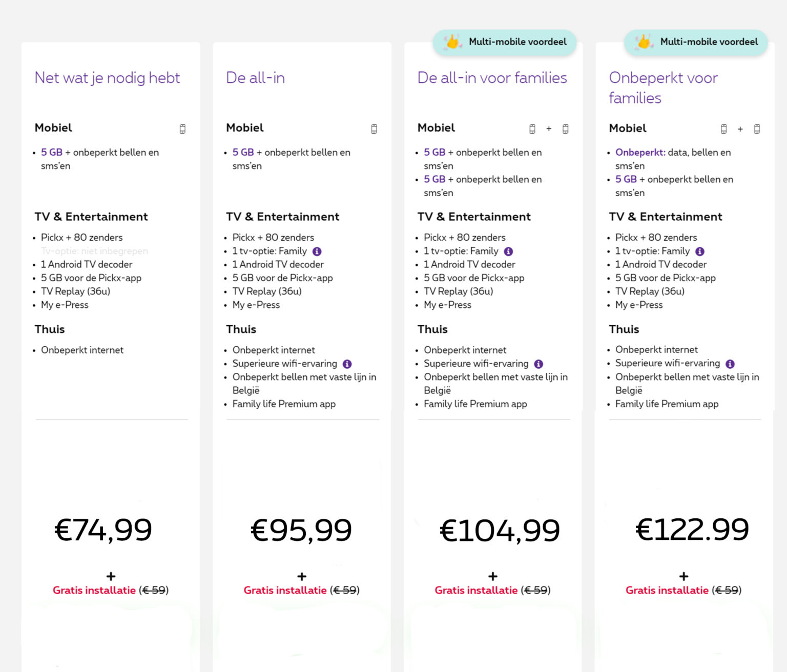Screen dimensions: 787x672
Task: Click the €104,99 price of the families plan
Action: (x=500, y=531)
